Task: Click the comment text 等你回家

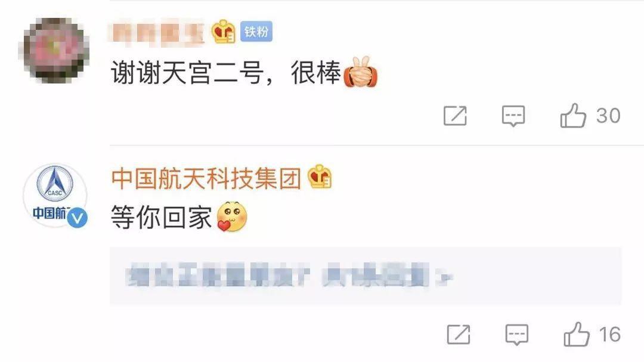Action: (162, 217)
